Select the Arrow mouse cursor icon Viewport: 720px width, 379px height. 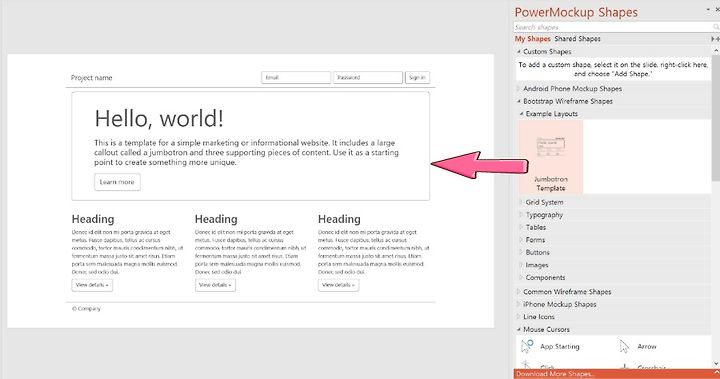624,346
